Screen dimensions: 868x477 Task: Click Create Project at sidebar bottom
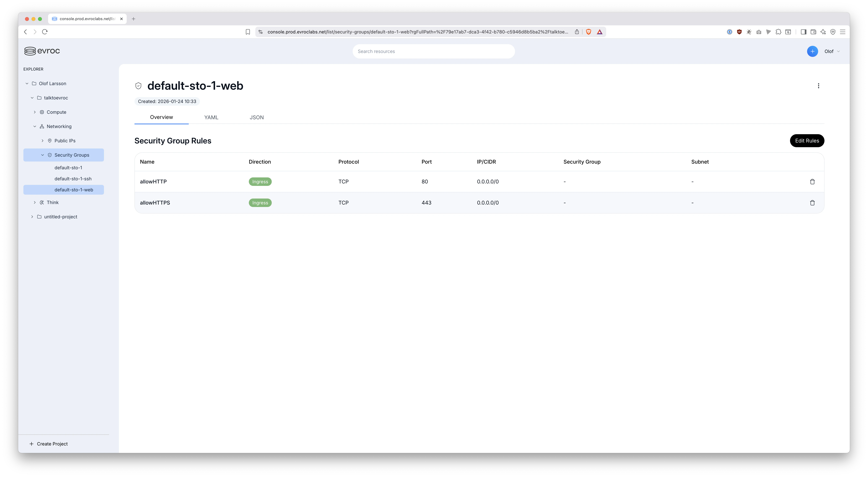pyautogui.click(x=49, y=444)
